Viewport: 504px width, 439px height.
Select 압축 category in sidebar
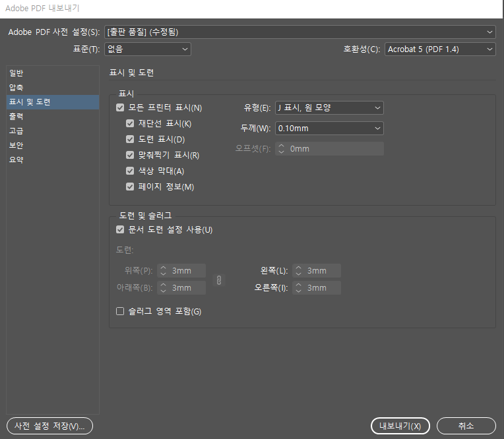pyautogui.click(x=53, y=88)
